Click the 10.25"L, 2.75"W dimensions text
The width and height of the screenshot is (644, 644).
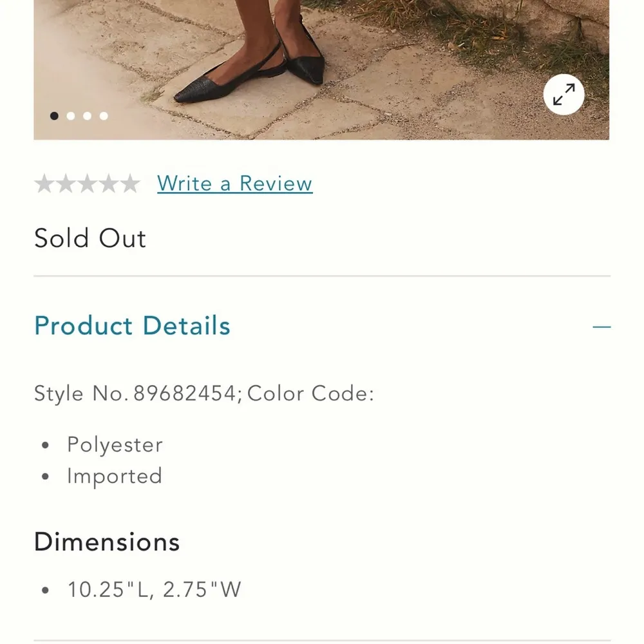pos(154,590)
